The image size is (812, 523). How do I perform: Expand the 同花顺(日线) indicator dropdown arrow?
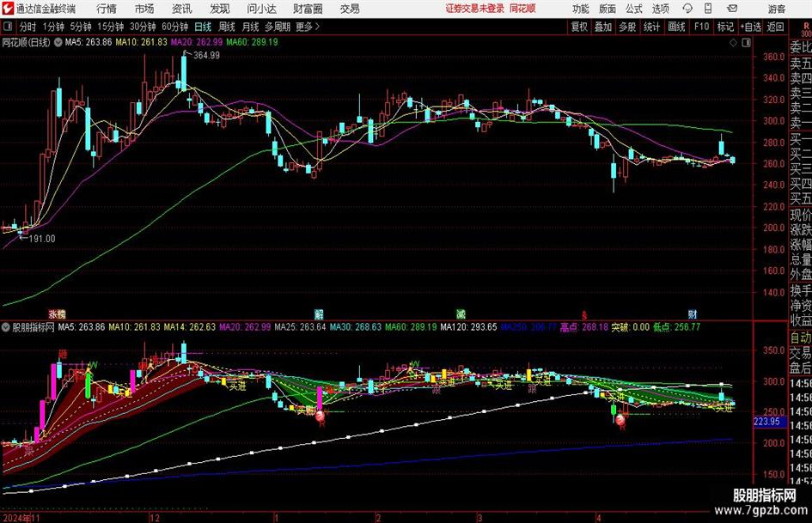click(58, 42)
